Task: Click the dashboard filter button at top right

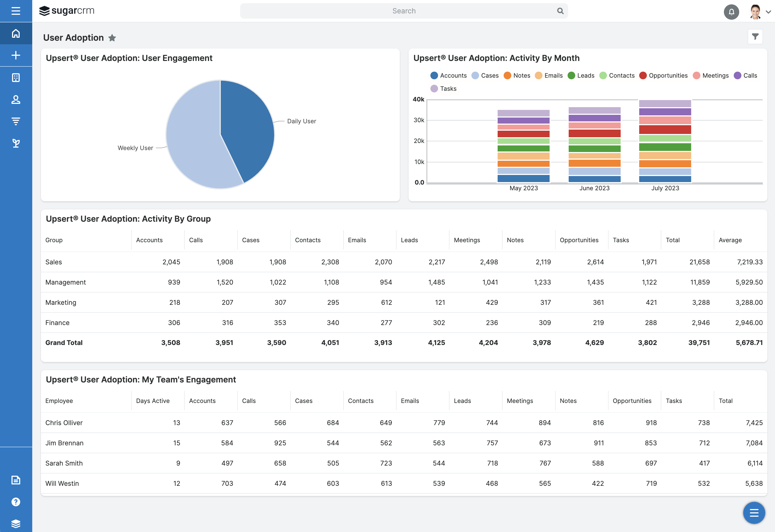Action: pyautogui.click(x=755, y=37)
